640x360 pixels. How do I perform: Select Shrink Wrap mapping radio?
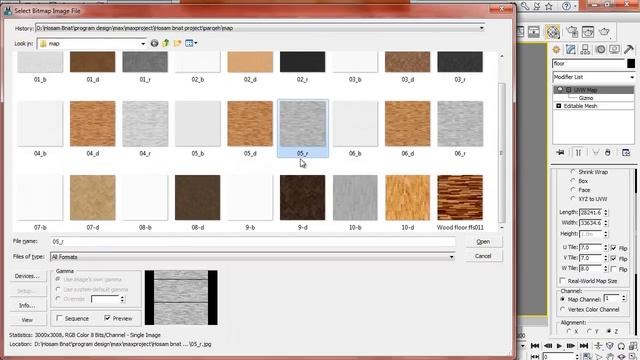coord(573,172)
